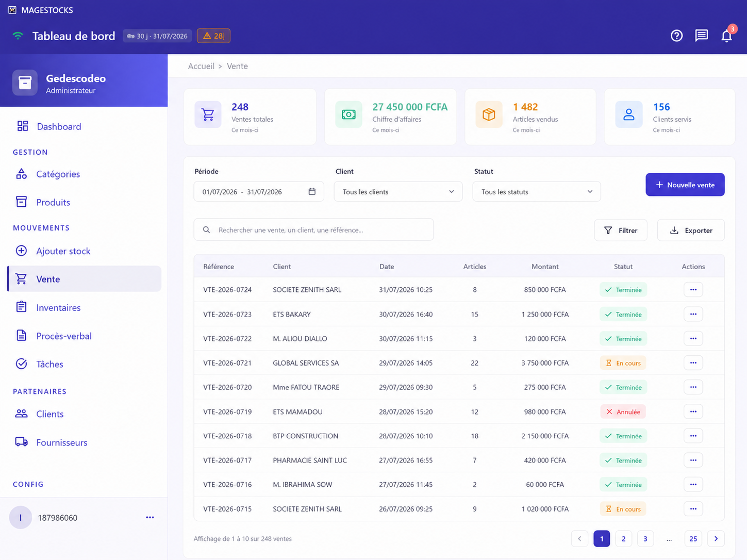Viewport: 747px width, 560px height.
Task: Click the Filtrer button
Action: [x=621, y=230]
